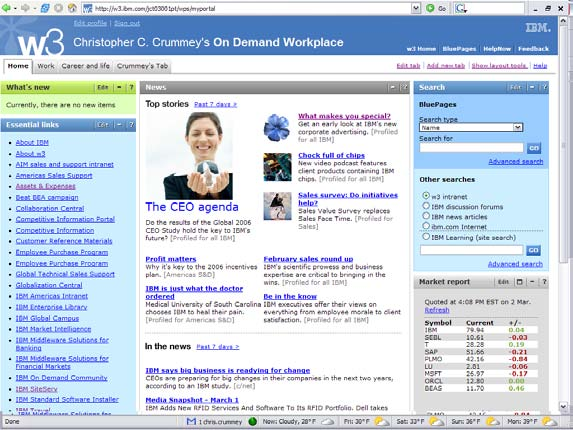The image size is (573, 430).
Task: Click the Edit tab link
Action: point(408,66)
